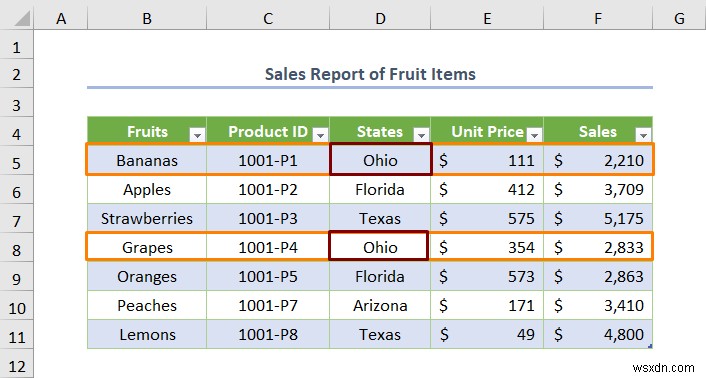The width and height of the screenshot is (706, 378).
Task: Select sales value 3,709 cell
Action: point(598,189)
